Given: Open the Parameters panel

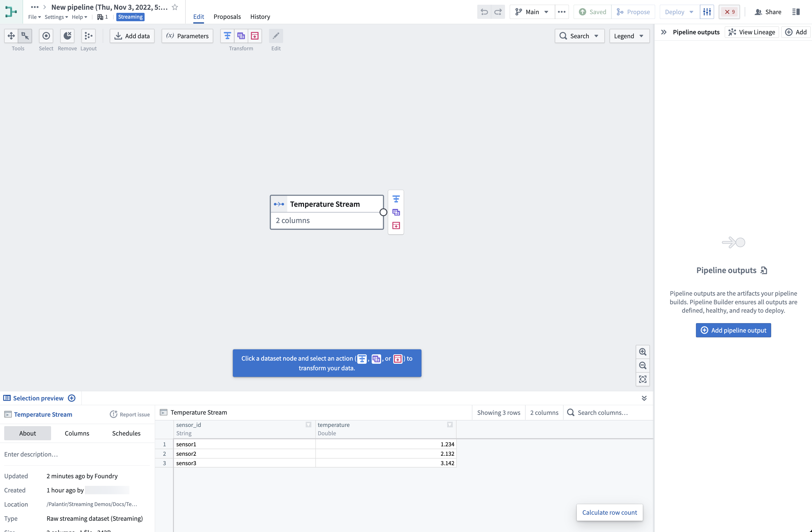Looking at the screenshot, I should (187, 36).
